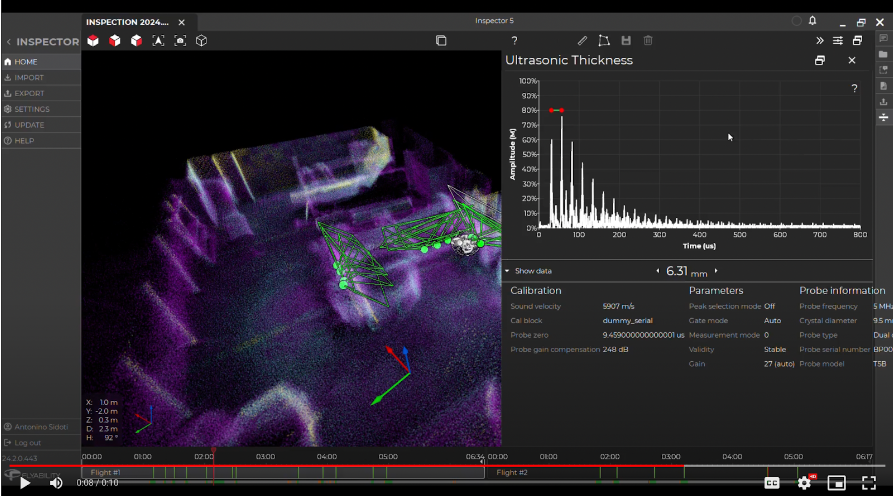The image size is (893, 496).
Task: Toggle closed captions CC
Action: (772, 483)
